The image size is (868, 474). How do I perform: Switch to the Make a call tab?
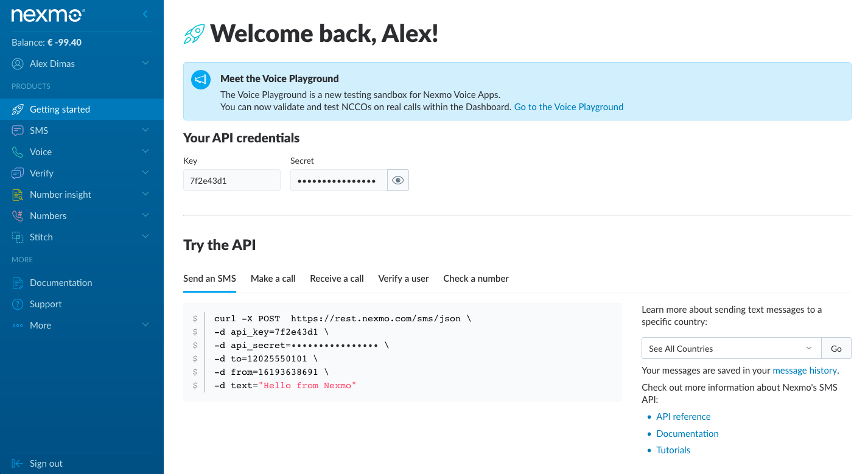click(x=273, y=279)
